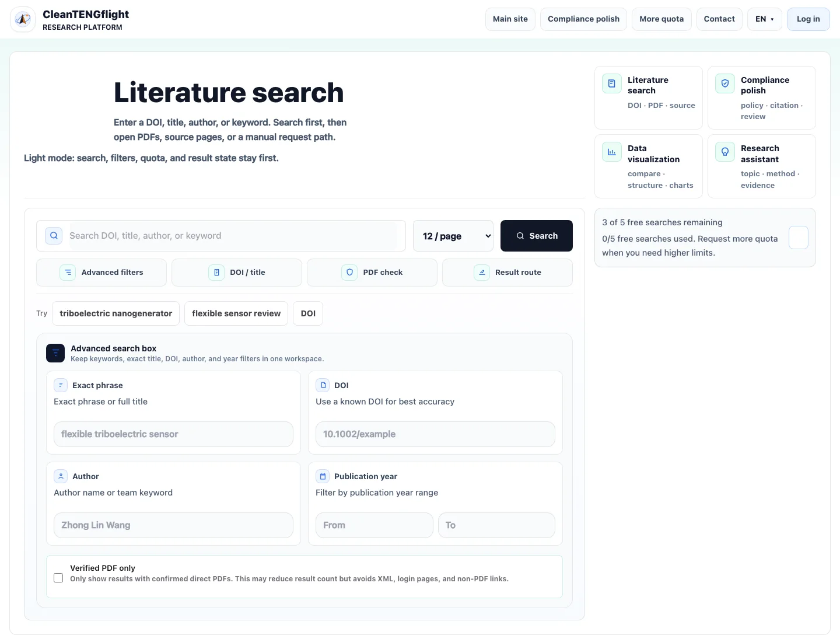The image size is (840, 642).
Task: Try the triboelectric nanogenerator suggestion
Action: pyautogui.click(x=116, y=313)
